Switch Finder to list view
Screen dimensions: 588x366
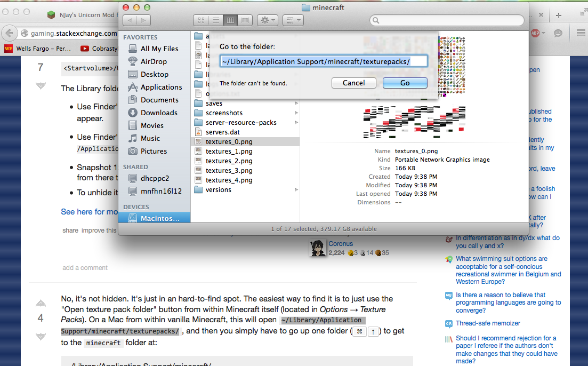216,20
